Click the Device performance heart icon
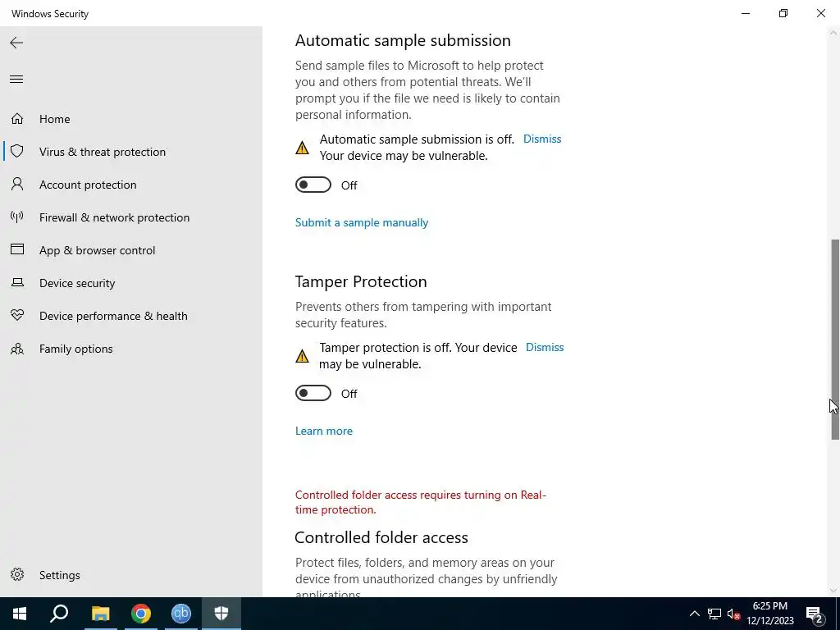This screenshot has width=840, height=630. click(x=17, y=315)
